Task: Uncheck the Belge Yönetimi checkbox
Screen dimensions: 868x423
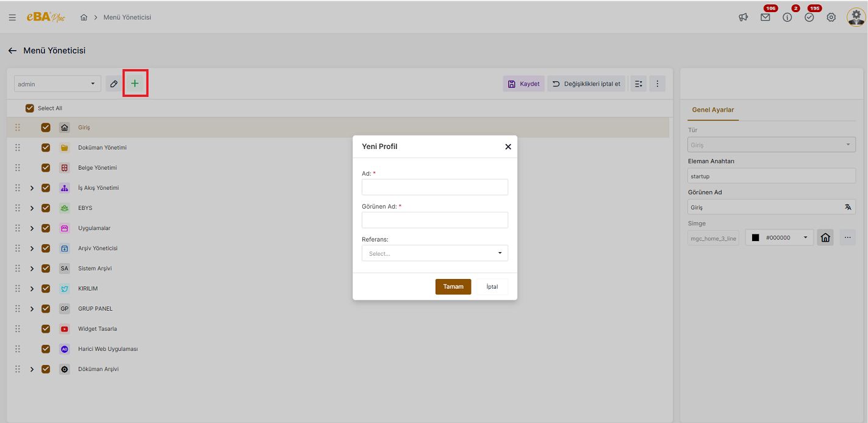Action: 46,168
